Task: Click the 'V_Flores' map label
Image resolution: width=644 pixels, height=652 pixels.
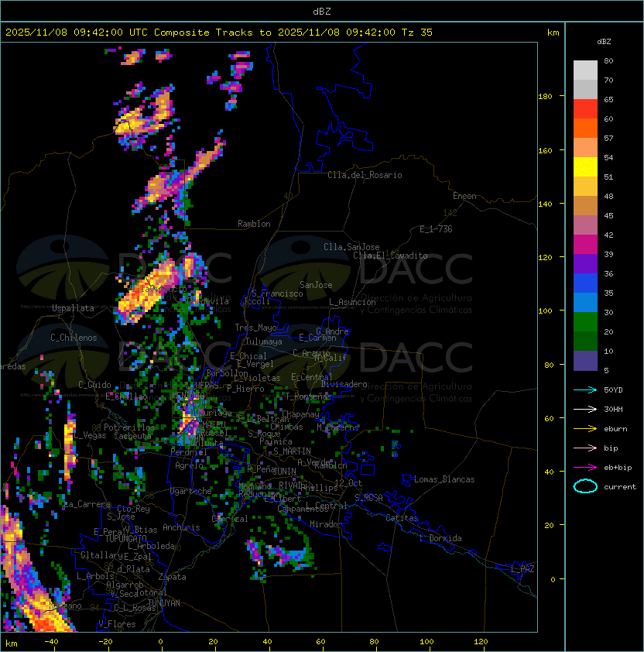Action: 117,624
